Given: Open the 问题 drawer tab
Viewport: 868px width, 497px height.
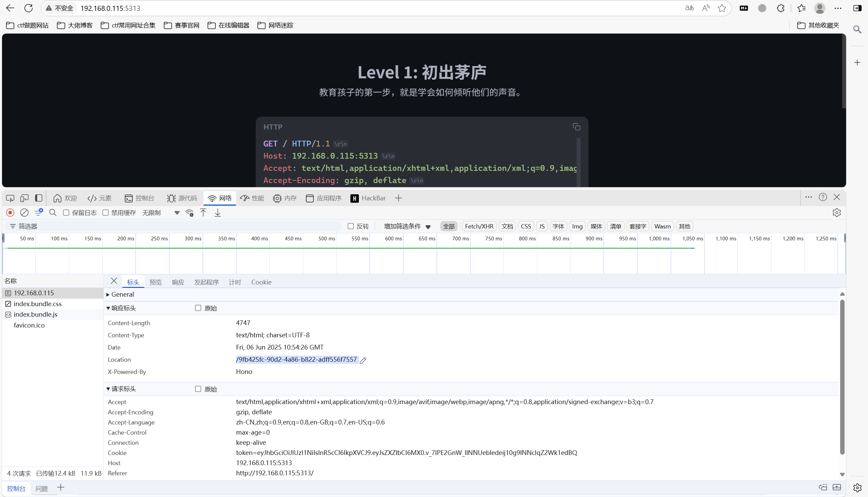Looking at the screenshot, I should 42,489.
